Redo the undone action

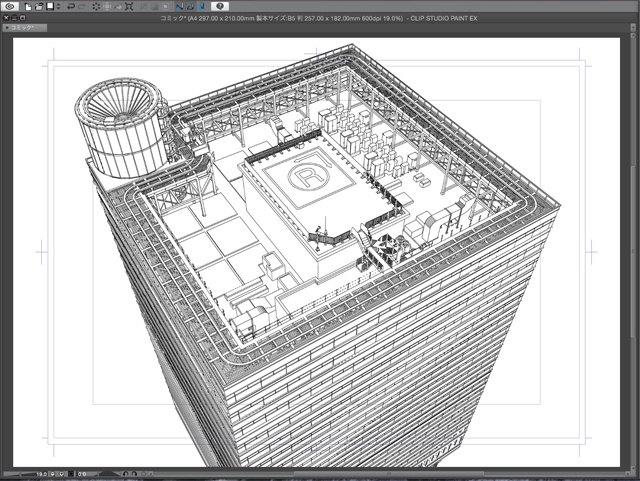tap(82, 7)
